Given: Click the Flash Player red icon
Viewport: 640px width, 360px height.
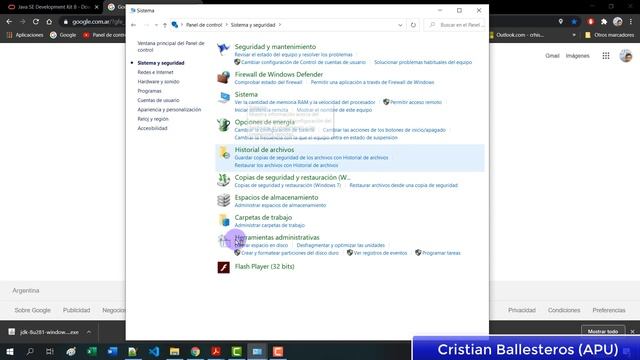Looking at the screenshot, I should click(223, 267).
